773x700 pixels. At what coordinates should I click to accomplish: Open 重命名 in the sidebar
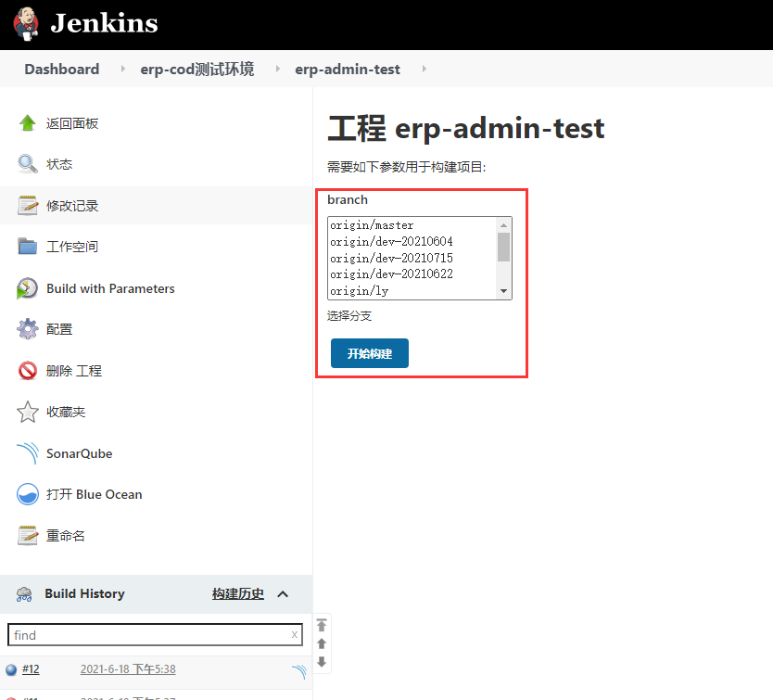pos(66,536)
